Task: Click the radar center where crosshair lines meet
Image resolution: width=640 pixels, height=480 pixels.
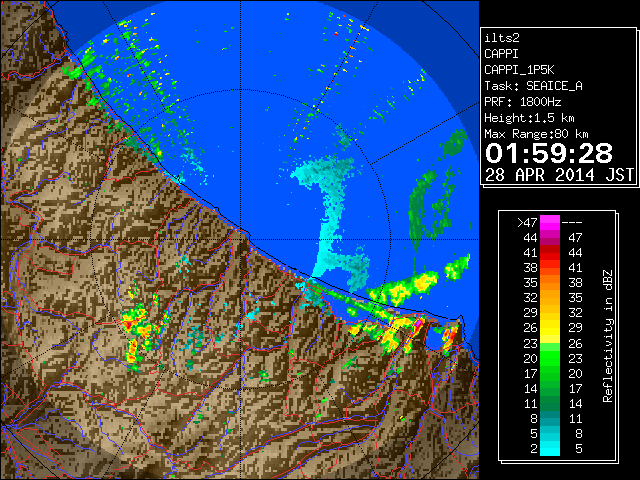Action: click(x=241, y=240)
